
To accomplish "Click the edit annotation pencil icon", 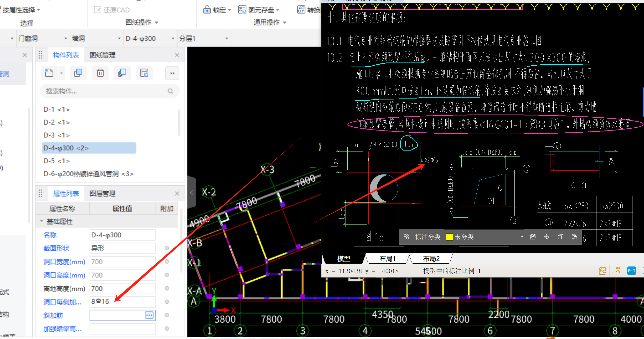I will [533, 237].
